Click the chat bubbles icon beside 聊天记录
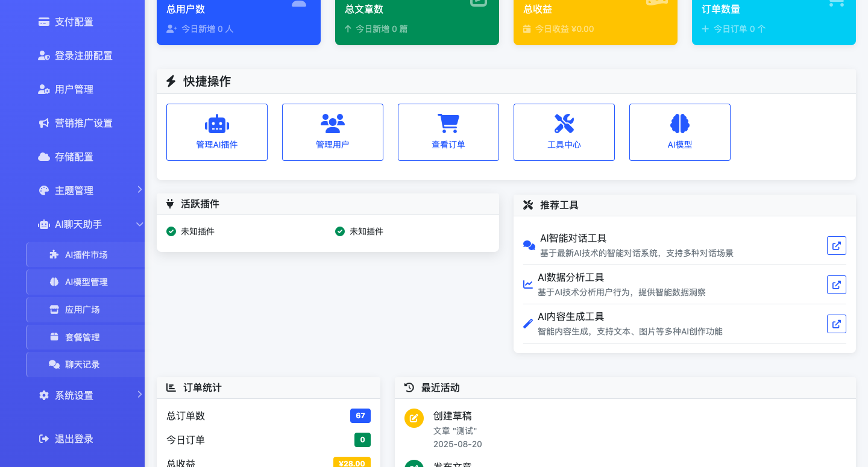868x467 pixels. [54, 365]
